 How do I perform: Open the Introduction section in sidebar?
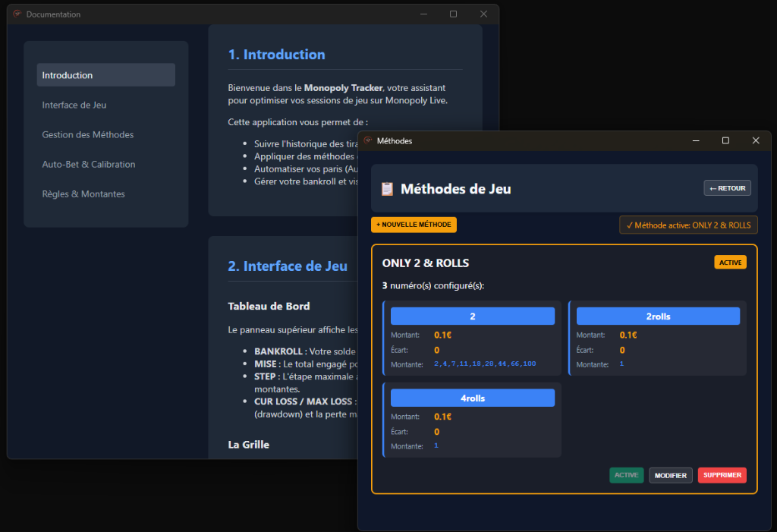[x=105, y=75]
